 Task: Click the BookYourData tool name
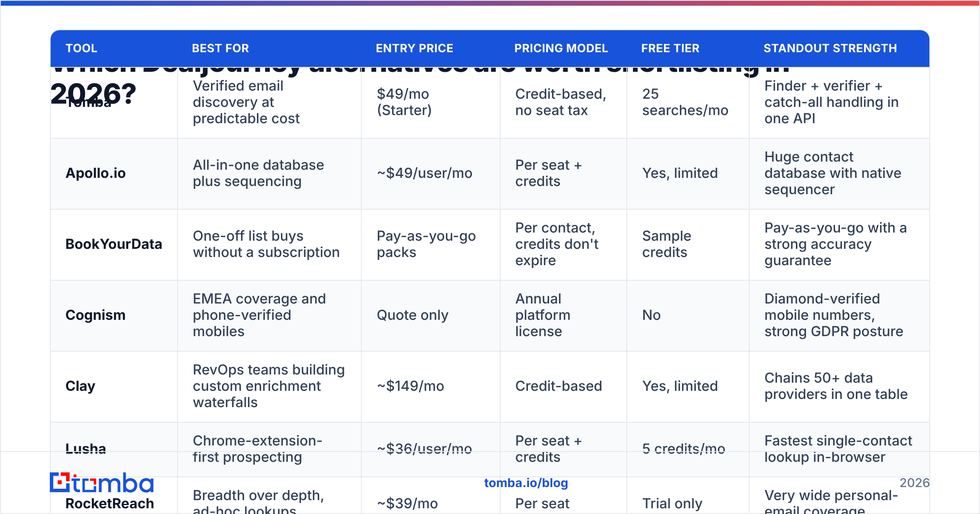tap(114, 244)
